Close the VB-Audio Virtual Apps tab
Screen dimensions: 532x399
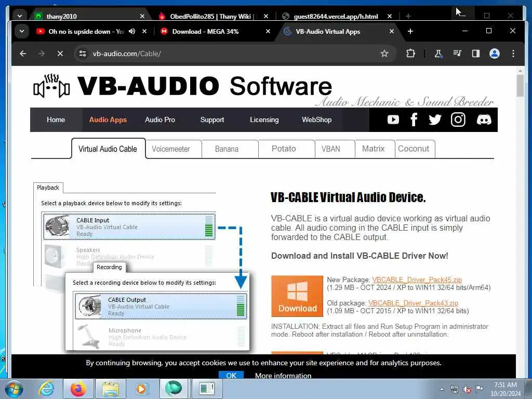click(392, 31)
